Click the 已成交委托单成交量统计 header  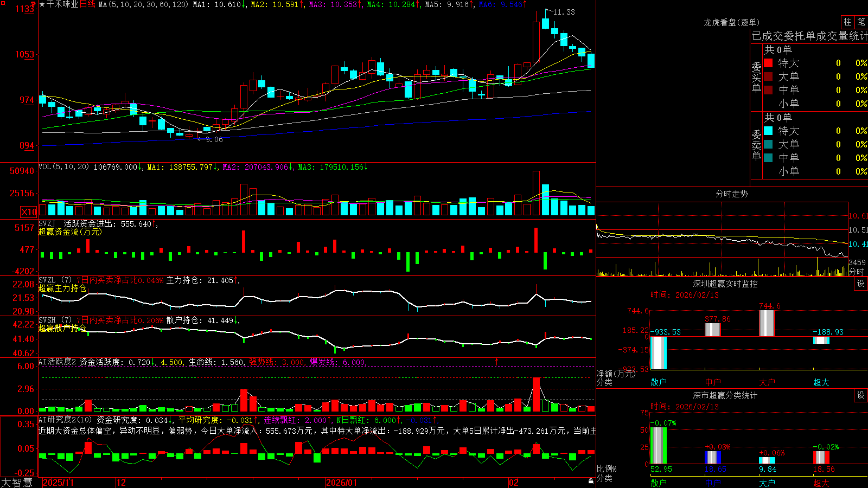tap(809, 36)
